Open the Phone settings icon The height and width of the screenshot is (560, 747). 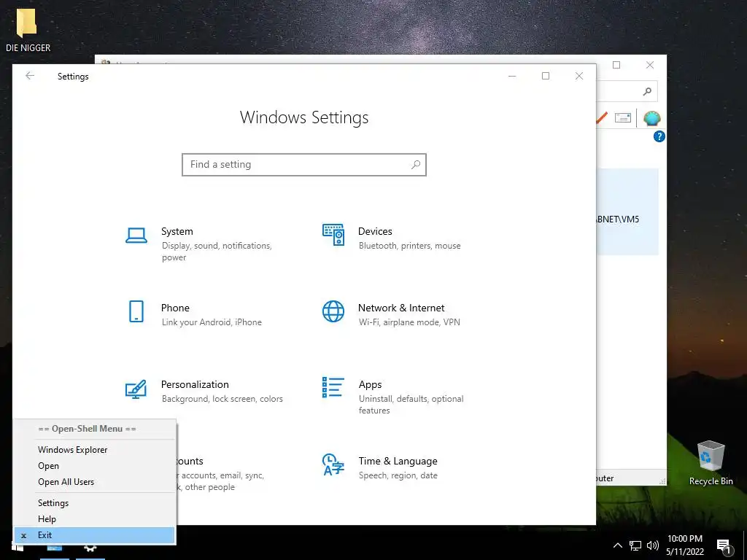(x=136, y=311)
